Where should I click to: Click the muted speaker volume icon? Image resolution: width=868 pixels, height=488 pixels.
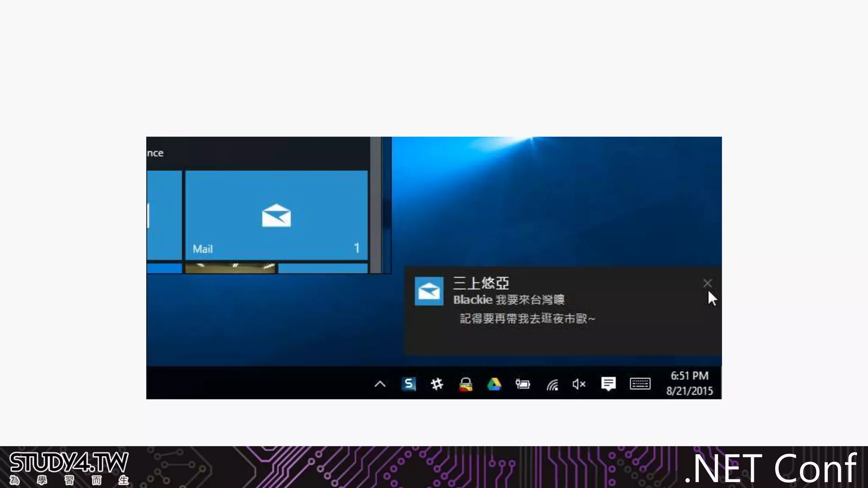(579, 384)
